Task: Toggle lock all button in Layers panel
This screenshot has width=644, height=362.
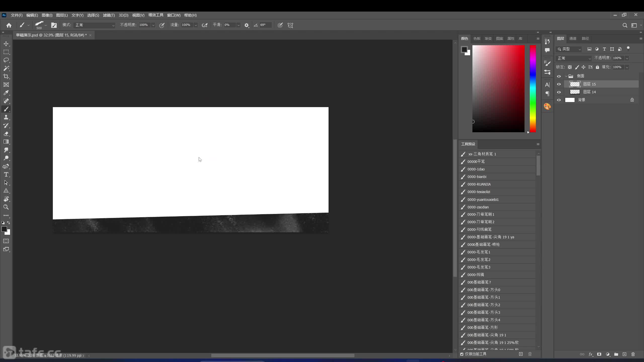Action: pyautogui.click(x=597, y=67)
